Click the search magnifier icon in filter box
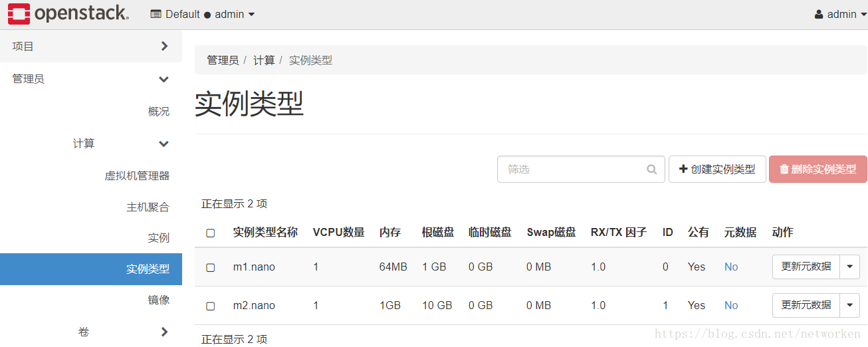The height and width of the screenshot is (347, 868). (651, 170)
